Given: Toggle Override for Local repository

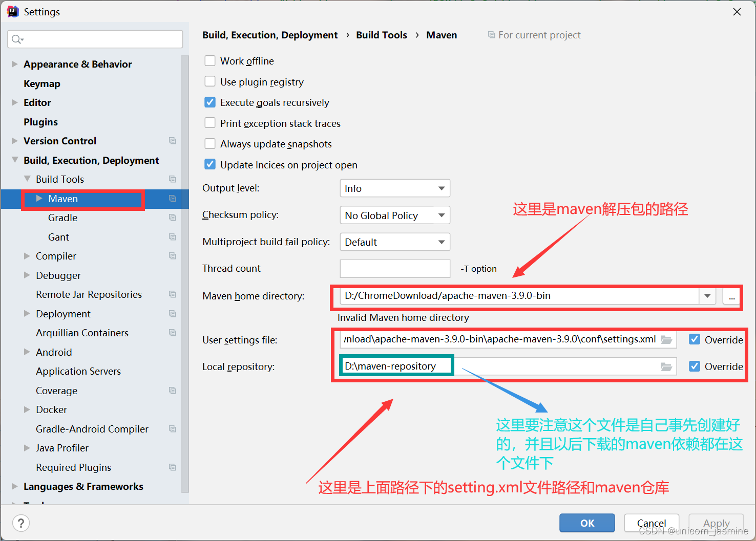Looking at the screenshot, I should (695, 366).
